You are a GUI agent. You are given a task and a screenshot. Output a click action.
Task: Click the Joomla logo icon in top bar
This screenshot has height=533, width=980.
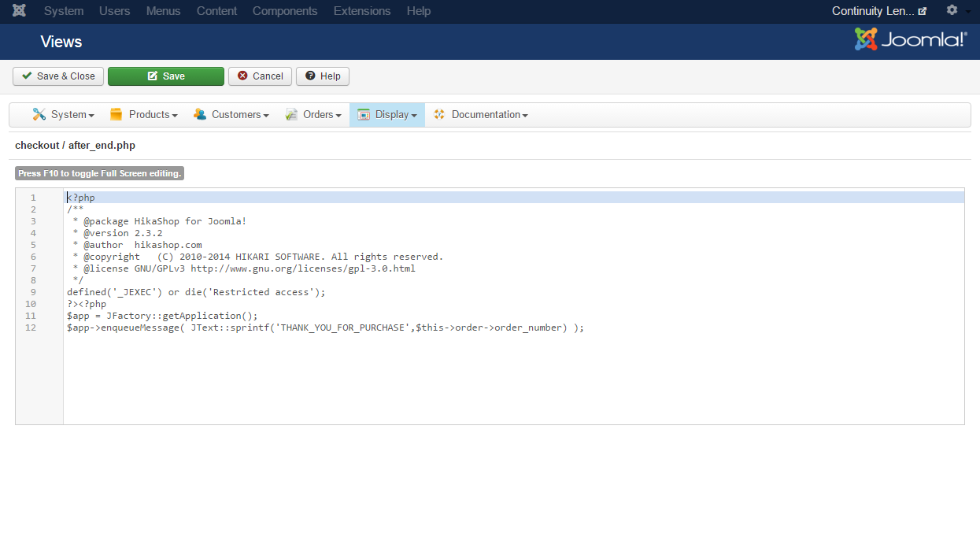click(20, 11)
